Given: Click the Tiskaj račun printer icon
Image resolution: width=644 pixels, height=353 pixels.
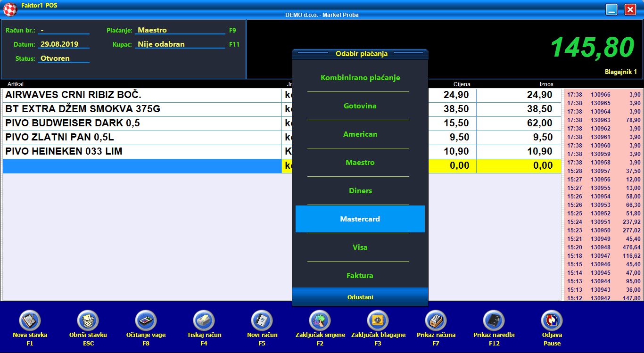Looking at the screenshot, I should (204, 321).
